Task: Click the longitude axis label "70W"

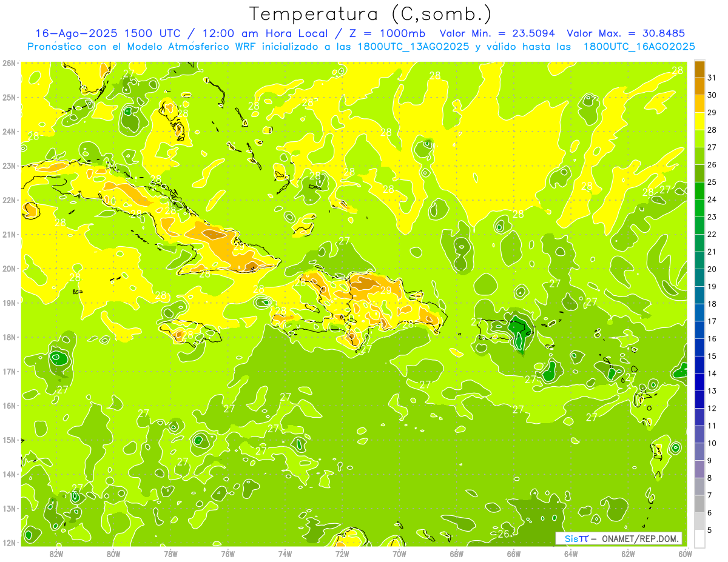Action: point(399,554)
